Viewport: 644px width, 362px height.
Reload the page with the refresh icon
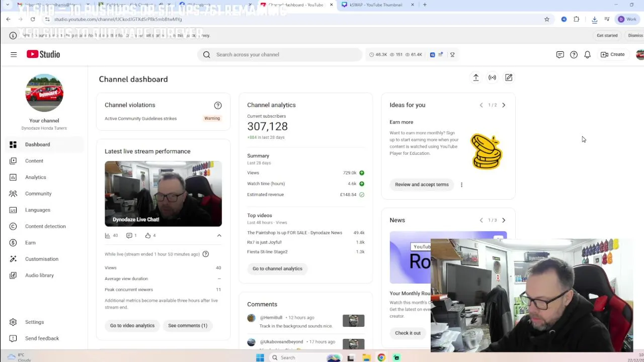pyautogui.click(x=33, y=19)
